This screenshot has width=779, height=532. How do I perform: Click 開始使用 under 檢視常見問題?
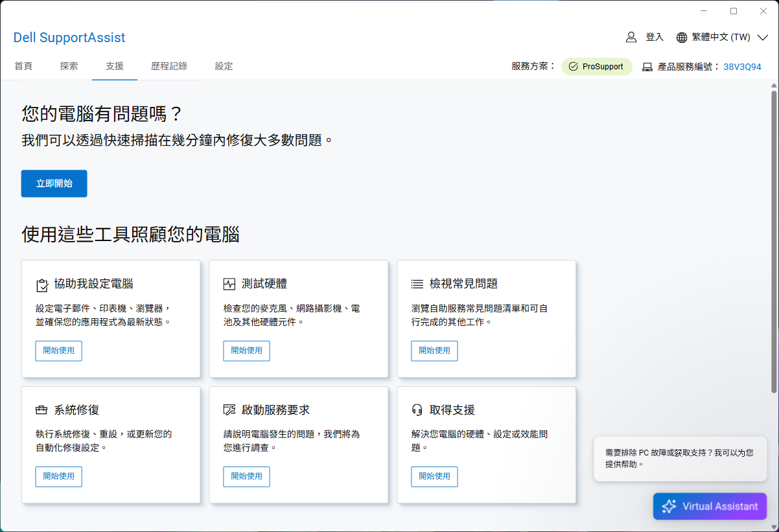tap(434, 351)
